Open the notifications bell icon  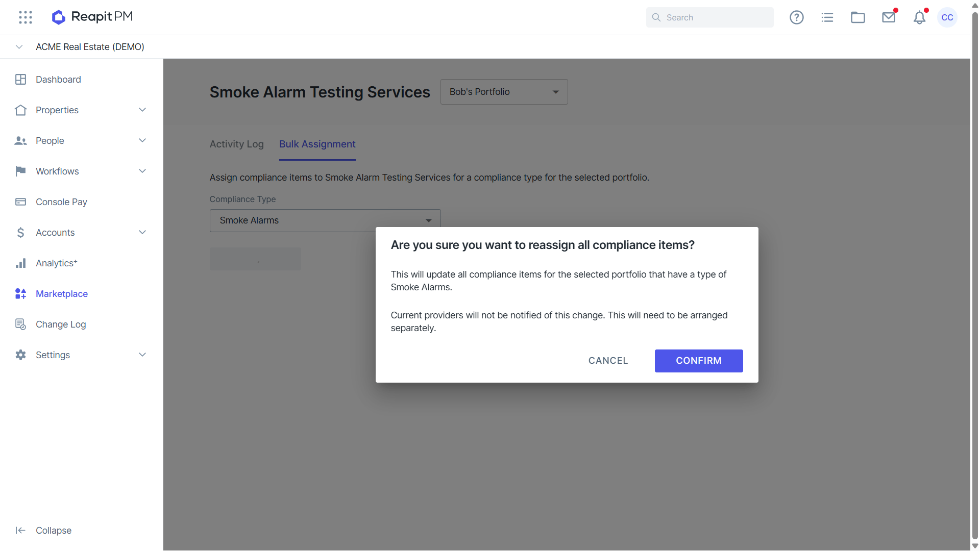919,17
